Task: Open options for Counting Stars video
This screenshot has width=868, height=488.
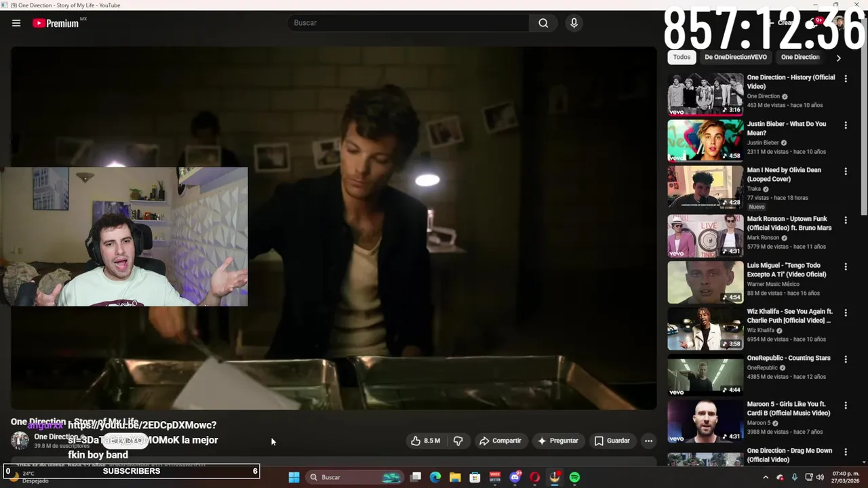Action: point(845,359)
